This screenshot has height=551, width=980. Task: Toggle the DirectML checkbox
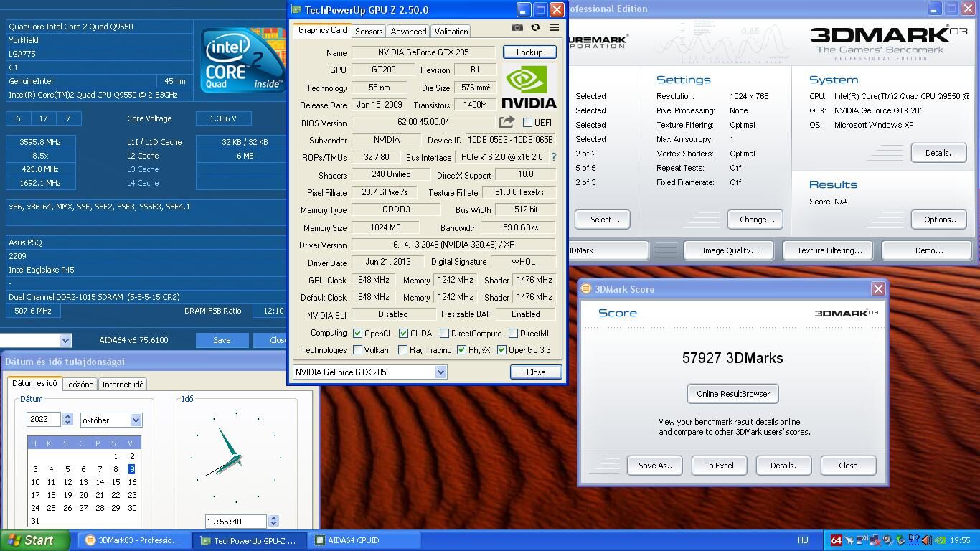click(x=513, y=333)
